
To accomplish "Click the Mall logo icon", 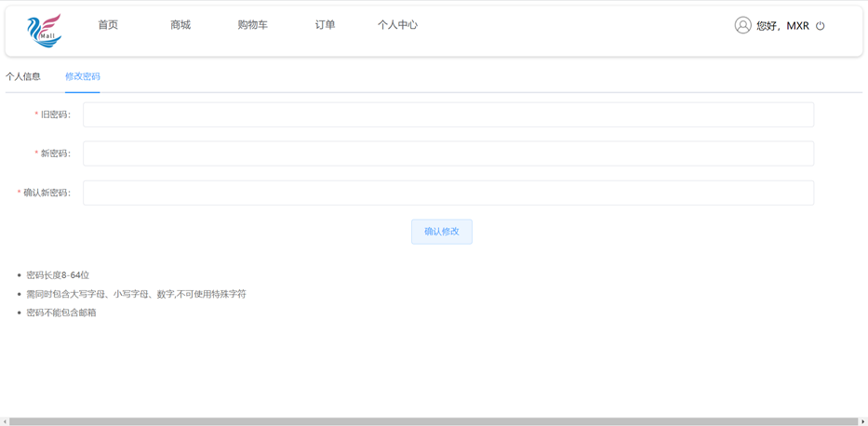I will (45, 31).
